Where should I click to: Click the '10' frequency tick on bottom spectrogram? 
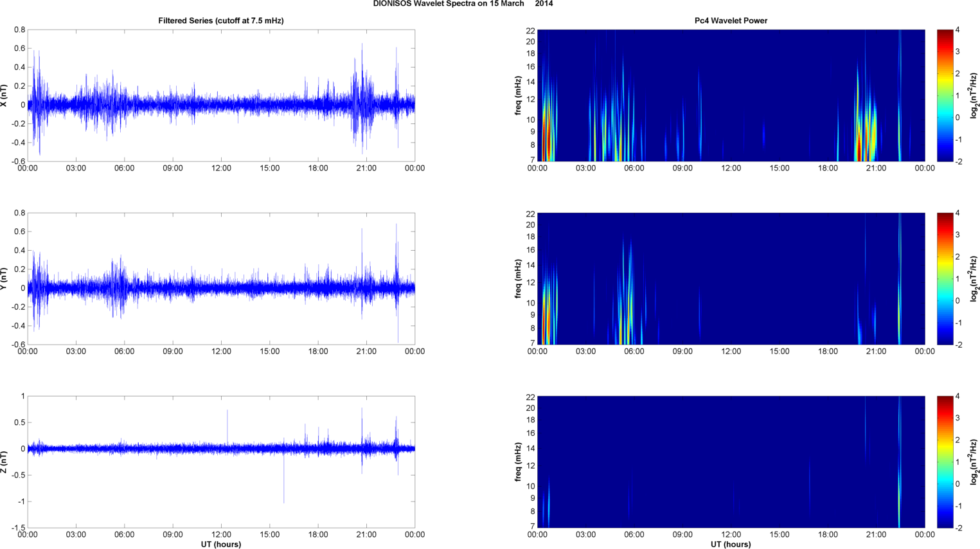(530, 487)
